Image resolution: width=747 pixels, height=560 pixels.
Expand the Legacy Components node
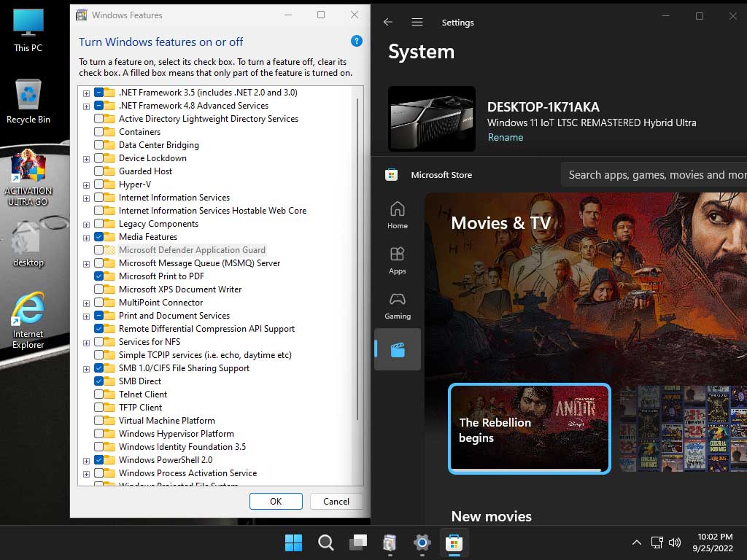pos(86,225)
